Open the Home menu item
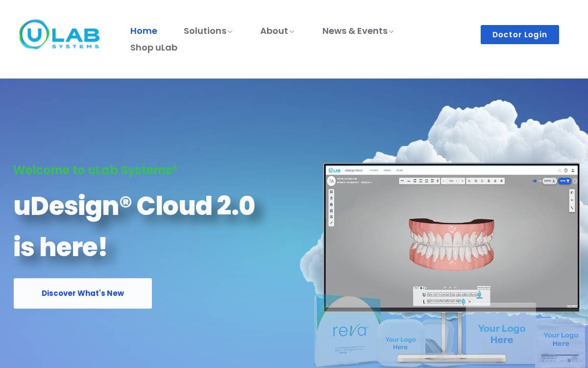The height and width of the screenshot is (368, 588). click(x=144, y=31)
